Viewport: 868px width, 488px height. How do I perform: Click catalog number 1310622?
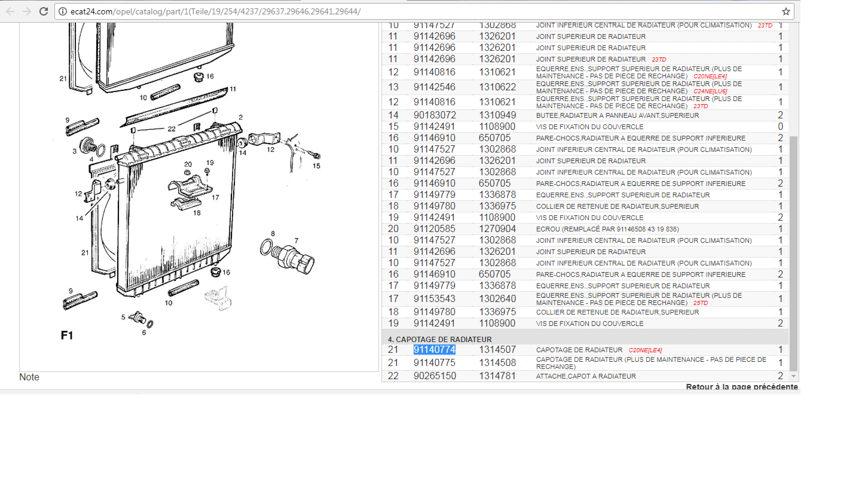point(497,87)
